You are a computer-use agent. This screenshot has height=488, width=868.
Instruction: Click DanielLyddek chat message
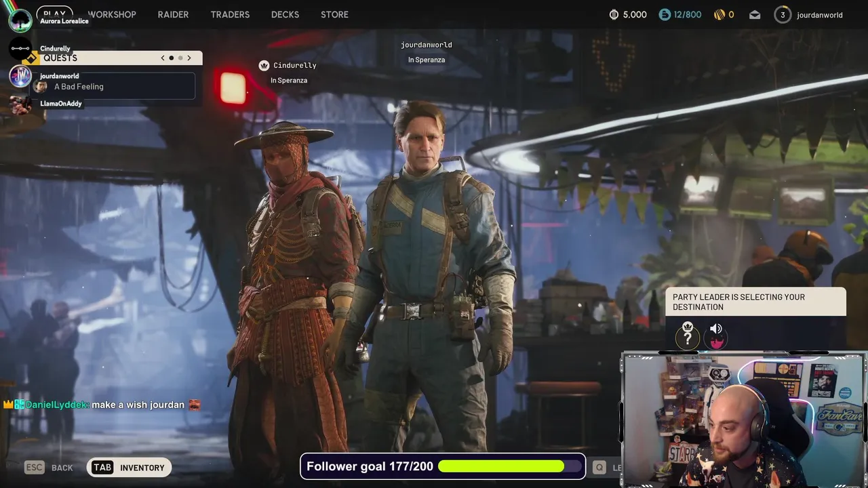pos(102,405)
